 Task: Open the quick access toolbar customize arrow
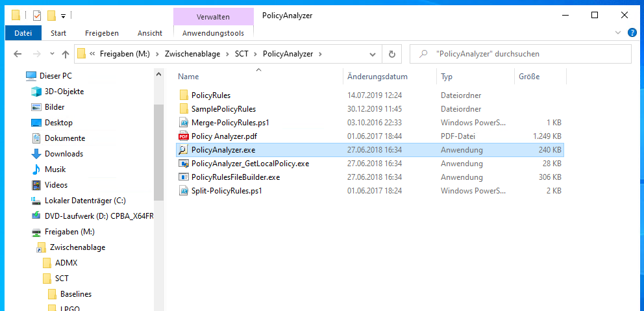click(x=63, y=16)
